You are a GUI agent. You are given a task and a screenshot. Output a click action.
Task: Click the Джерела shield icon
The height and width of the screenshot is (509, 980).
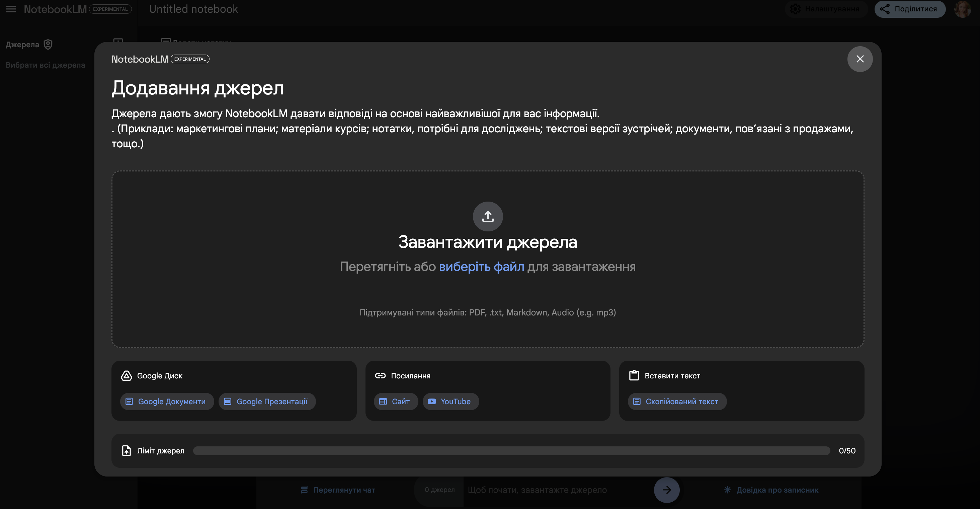48,45
